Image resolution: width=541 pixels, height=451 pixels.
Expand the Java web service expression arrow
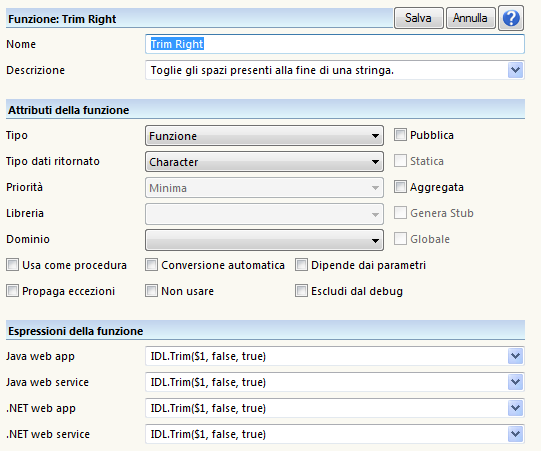515,382
